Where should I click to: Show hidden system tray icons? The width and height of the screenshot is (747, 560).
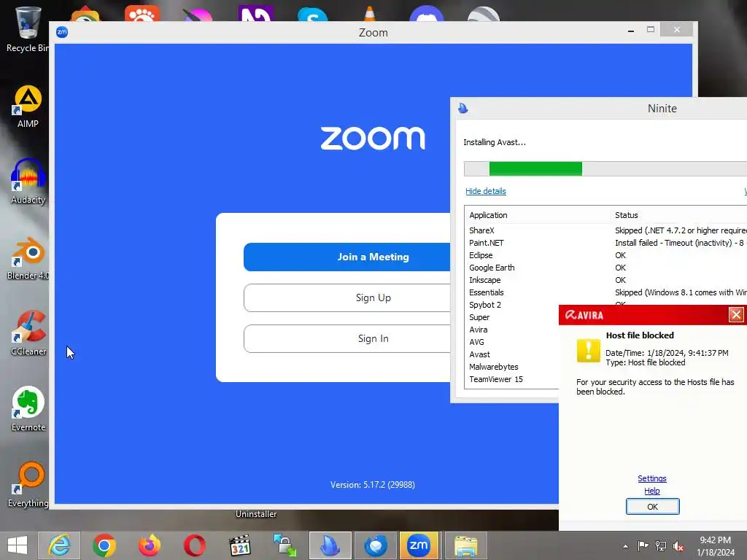pos(625,546)
